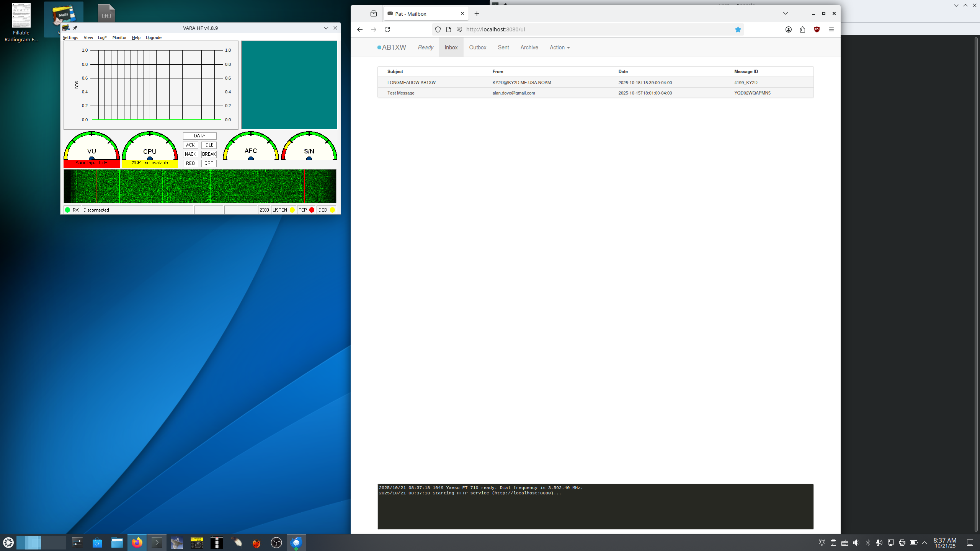
Task: Open the Firefox hamburger menu
Action: pos(831,29)
